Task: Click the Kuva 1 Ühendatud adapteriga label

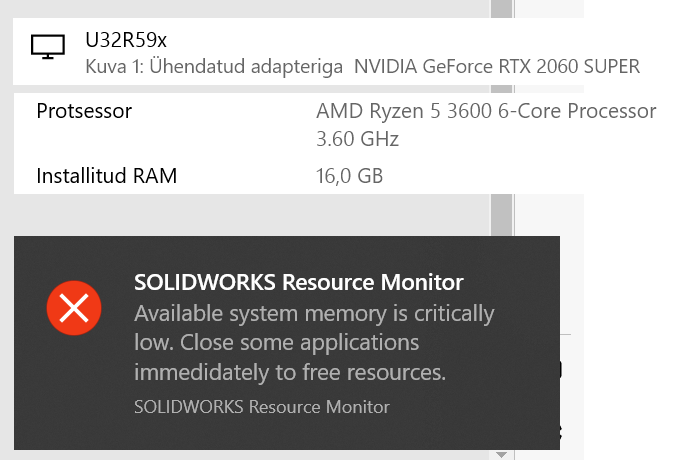Action: [215, 67]
